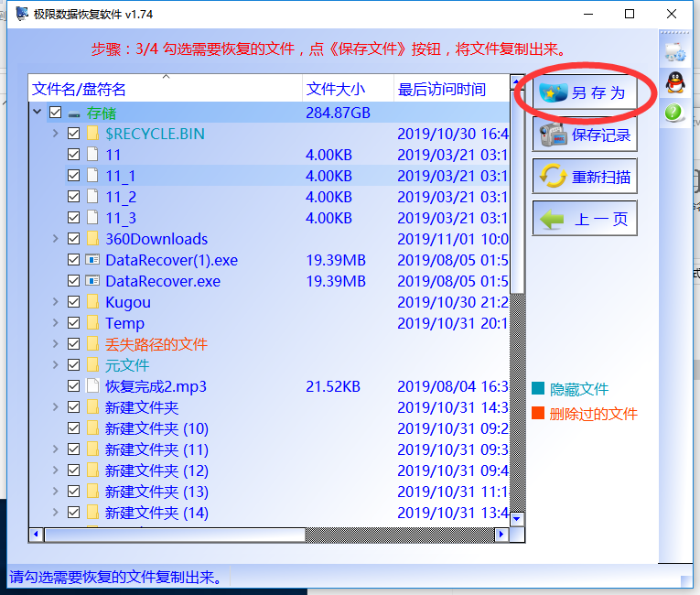Open the settings icon in right sidebar

pyautogui.click(x=674, y=49)
